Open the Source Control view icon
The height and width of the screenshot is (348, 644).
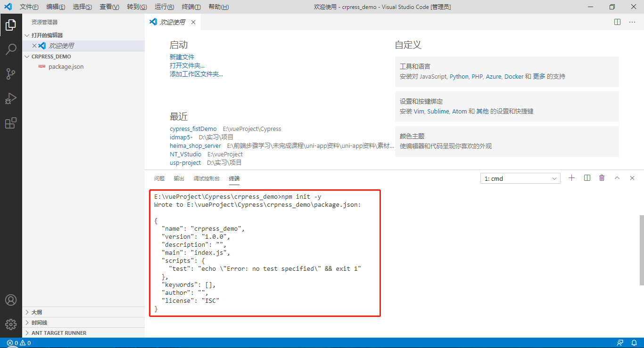(x=11, y=74)
